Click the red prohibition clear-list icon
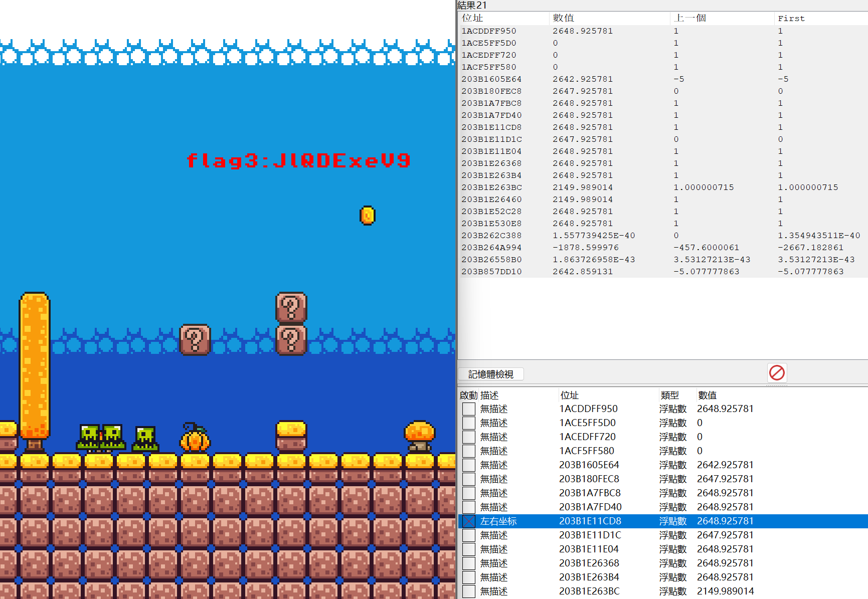This screenshot has width=868, height=599. [x=777, y=373]
